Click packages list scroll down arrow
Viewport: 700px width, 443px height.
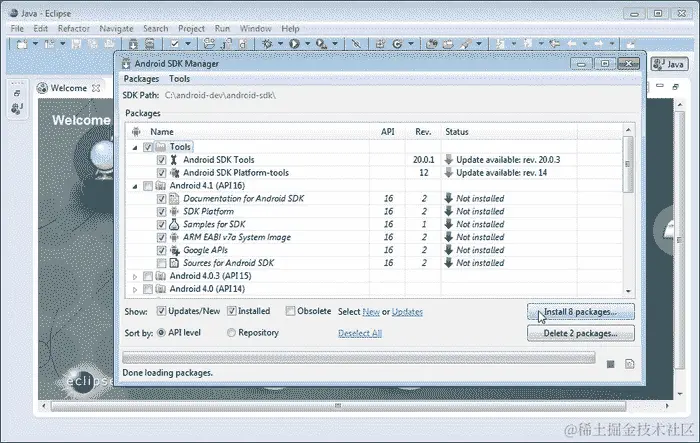(x=628, y=291)
